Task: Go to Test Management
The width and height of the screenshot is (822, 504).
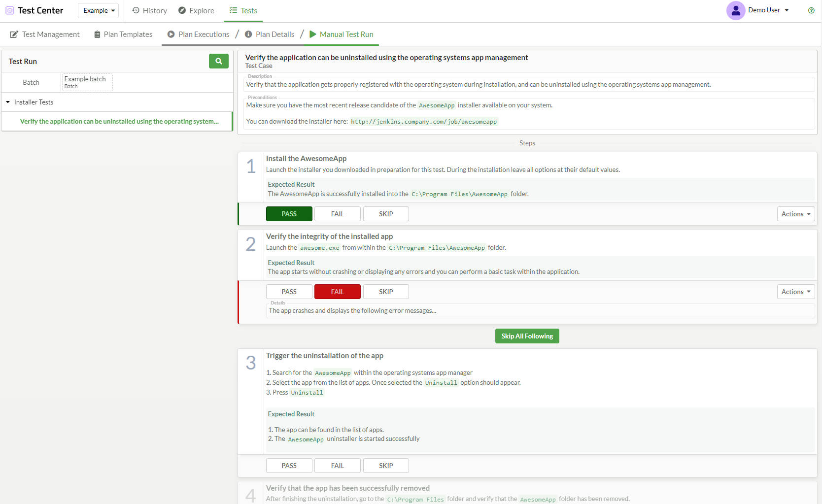Action: [x=45, y=34]
